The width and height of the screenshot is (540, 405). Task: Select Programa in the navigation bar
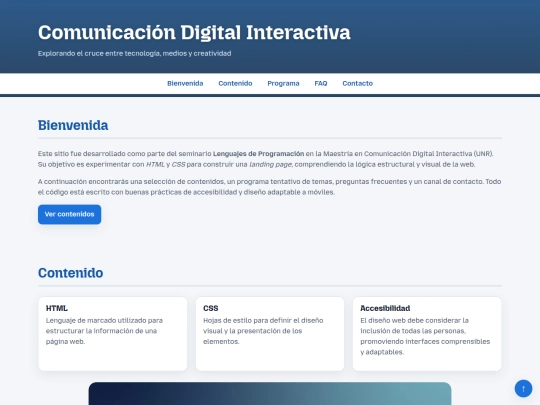[283, 83]
